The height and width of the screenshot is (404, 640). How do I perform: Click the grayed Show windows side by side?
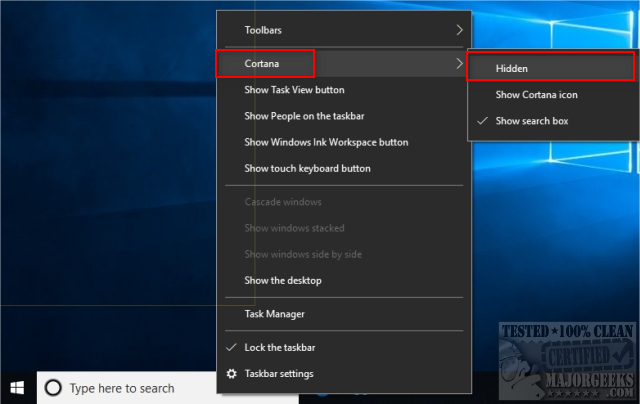344,254
